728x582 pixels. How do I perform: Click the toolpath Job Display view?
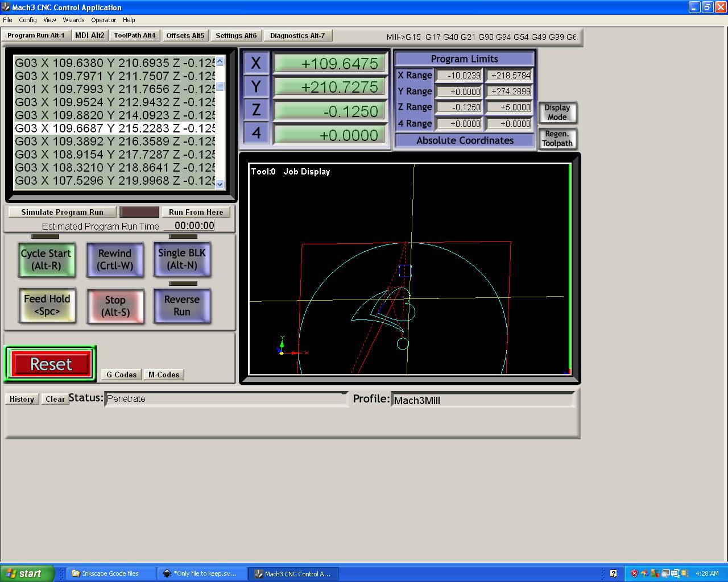tap(409, 269)
